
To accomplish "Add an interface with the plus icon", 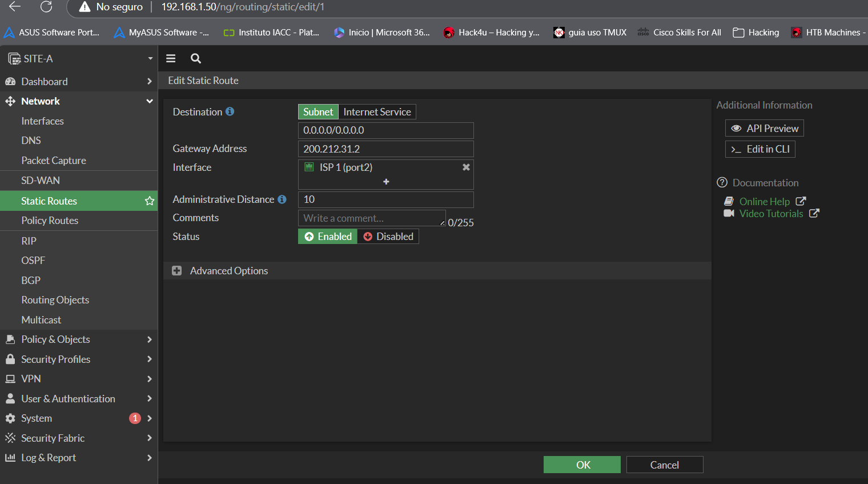I will 386,182.
